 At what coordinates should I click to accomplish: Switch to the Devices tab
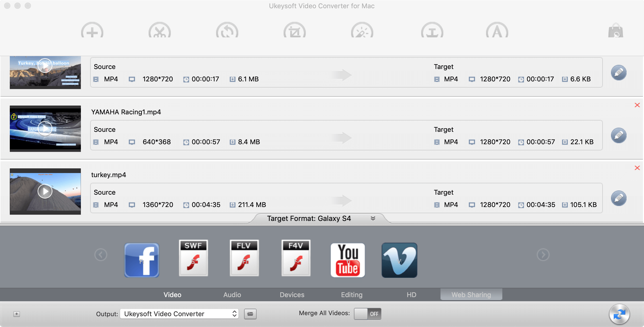[x=292, y=294]
